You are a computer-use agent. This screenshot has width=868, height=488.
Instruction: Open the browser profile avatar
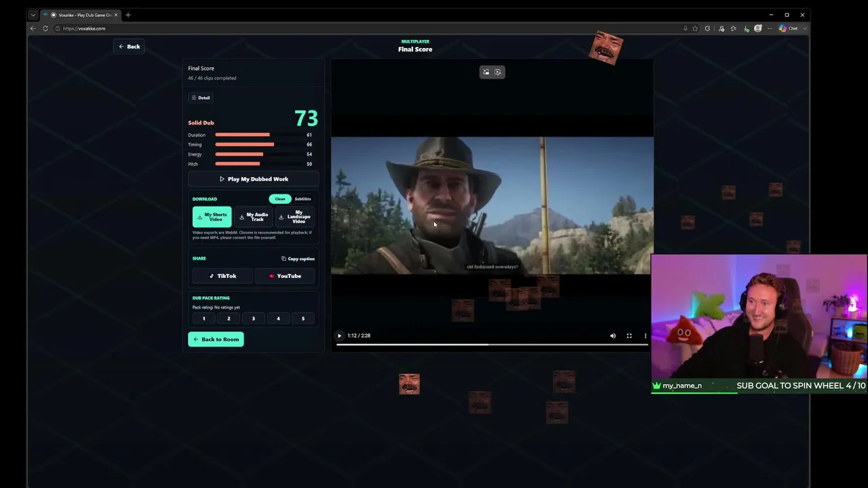(758, 28)
